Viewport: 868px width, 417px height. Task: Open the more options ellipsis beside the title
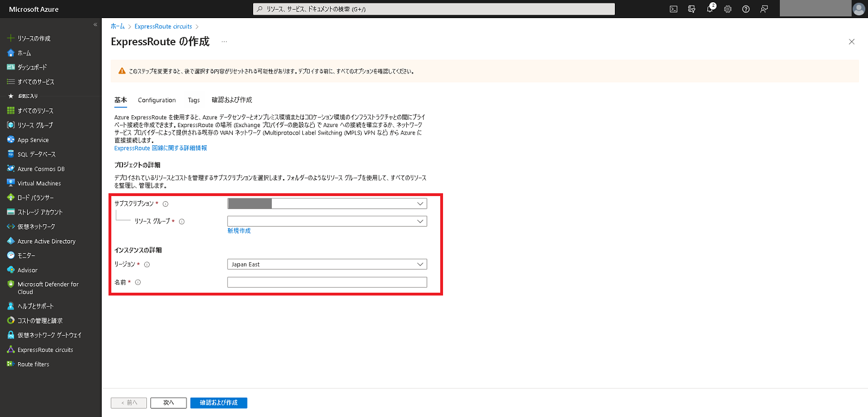(224, 42)
